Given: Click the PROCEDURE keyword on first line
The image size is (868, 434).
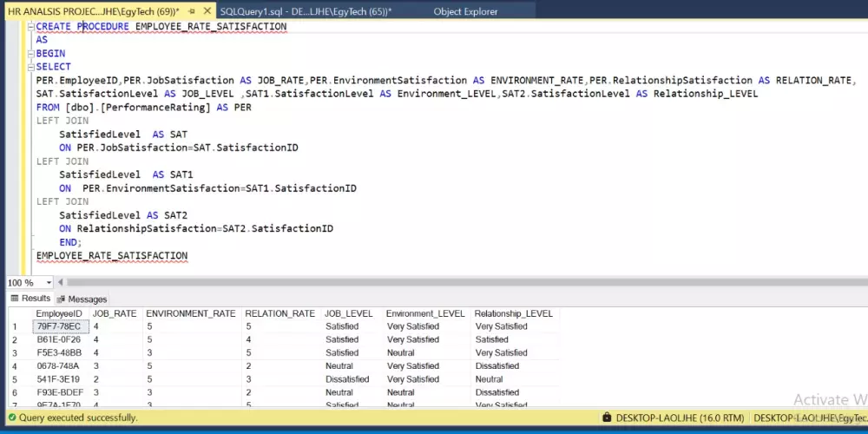Looking at the screenshot, I should pyautogui.click(x=103, y=27).
